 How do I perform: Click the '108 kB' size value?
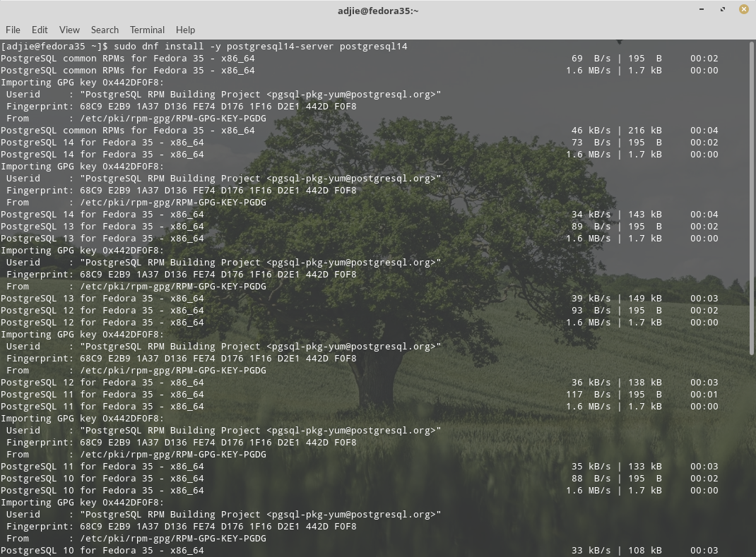pyautogui.click(x=645, y=551)
